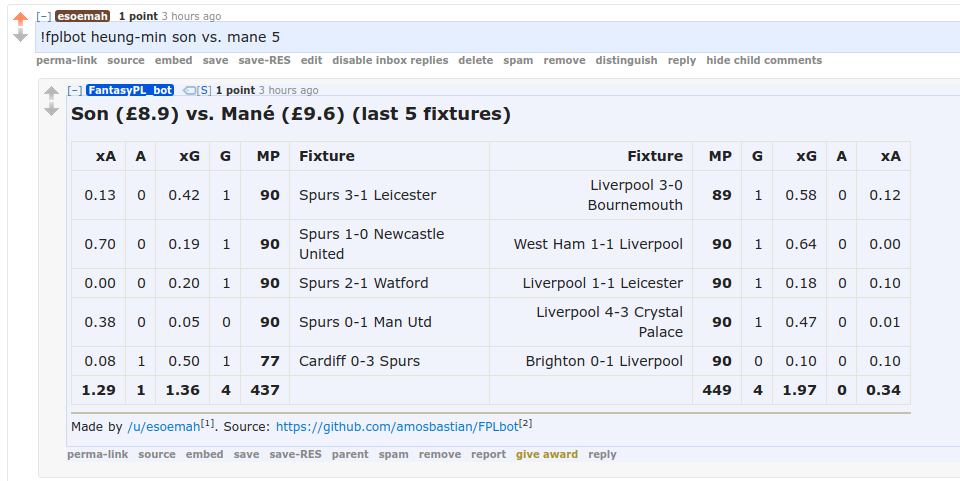Viewport: 960px width, 481px height.
Task: Edit esoemah's comment
Action: [312, 60]
